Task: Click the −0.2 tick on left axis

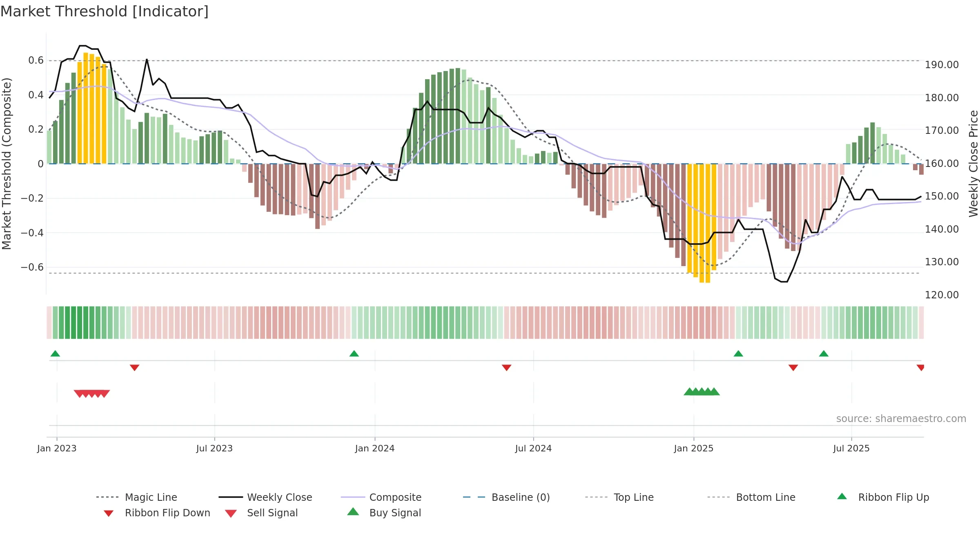Action: click(x=32, y=198)
